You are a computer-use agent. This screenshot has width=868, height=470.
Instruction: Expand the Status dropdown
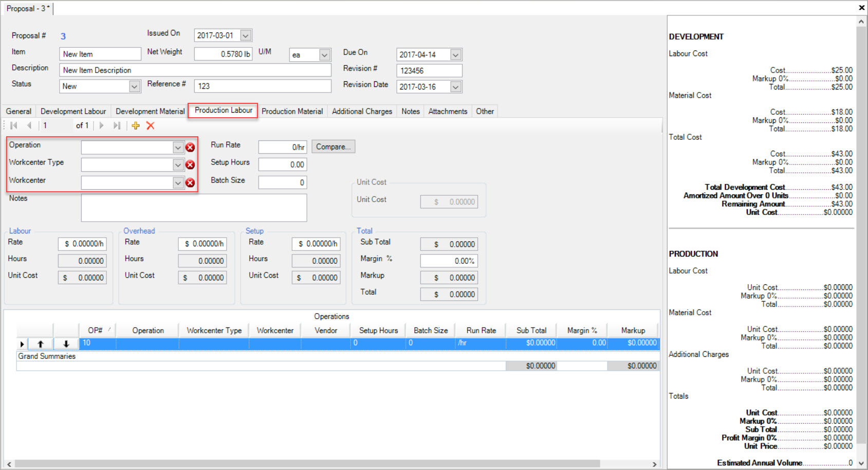point(134,86)
